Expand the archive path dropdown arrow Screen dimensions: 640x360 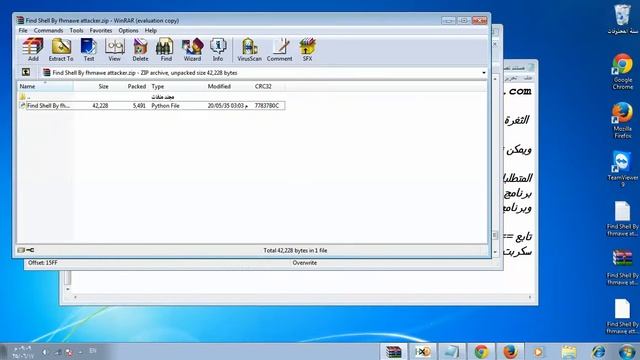tap(484, 73)
